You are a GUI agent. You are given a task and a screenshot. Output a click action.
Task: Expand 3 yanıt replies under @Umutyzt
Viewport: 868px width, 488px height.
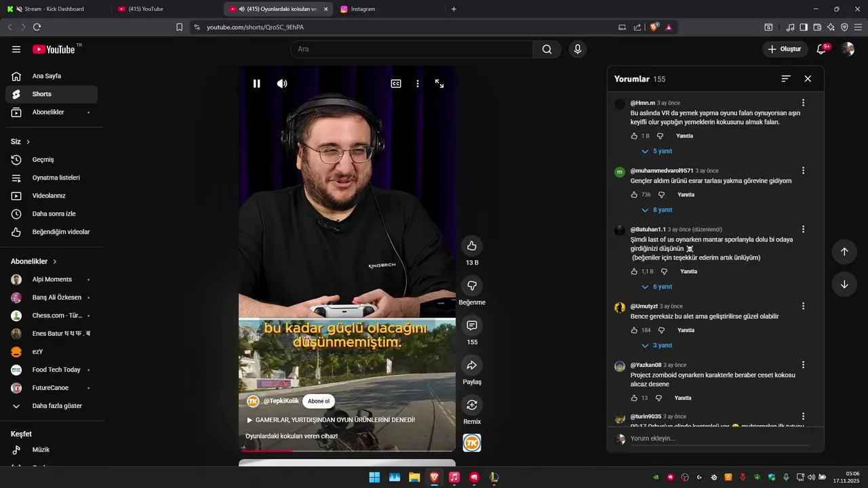[x=657, y=346]
